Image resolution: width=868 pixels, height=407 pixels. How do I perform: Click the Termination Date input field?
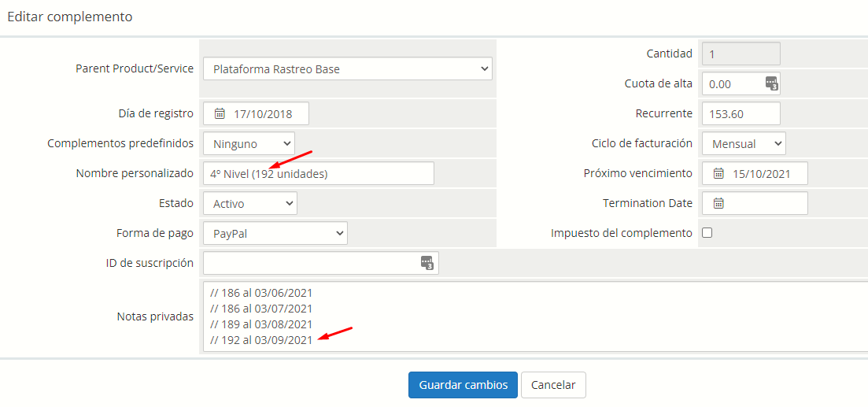pos(763,203)
